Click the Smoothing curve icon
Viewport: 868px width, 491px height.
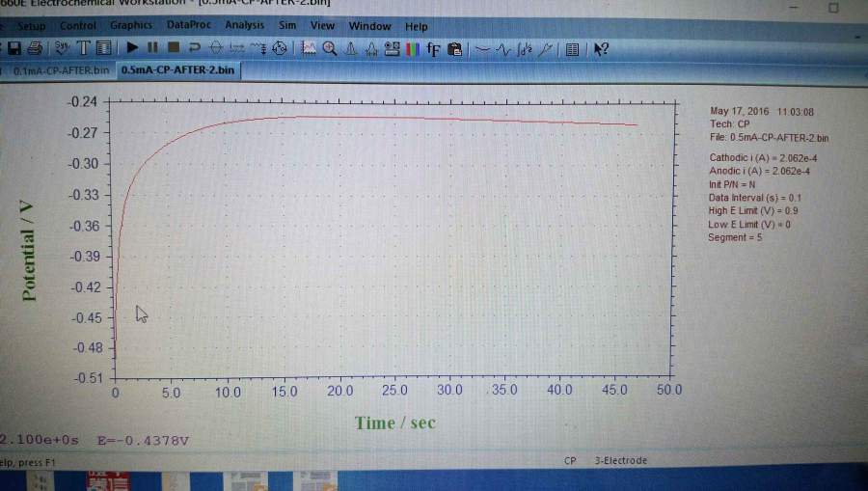point(483,50)
